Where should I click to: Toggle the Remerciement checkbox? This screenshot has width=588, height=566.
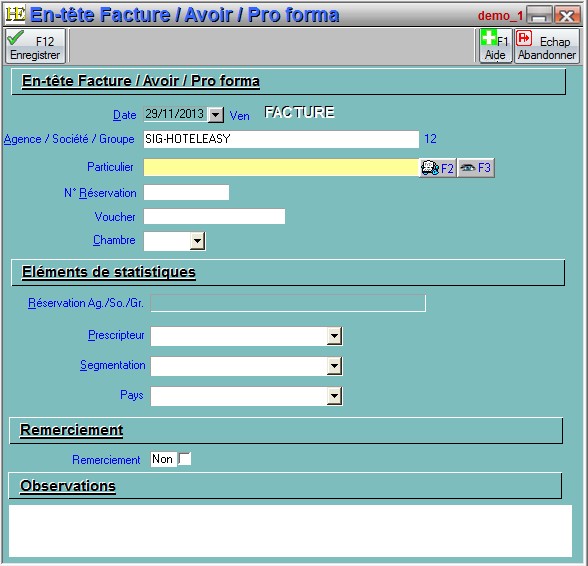[x=184, y=459]
